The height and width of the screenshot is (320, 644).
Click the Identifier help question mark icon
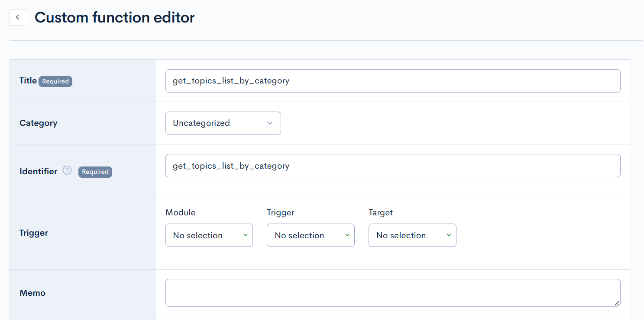(x=67, y=170)
